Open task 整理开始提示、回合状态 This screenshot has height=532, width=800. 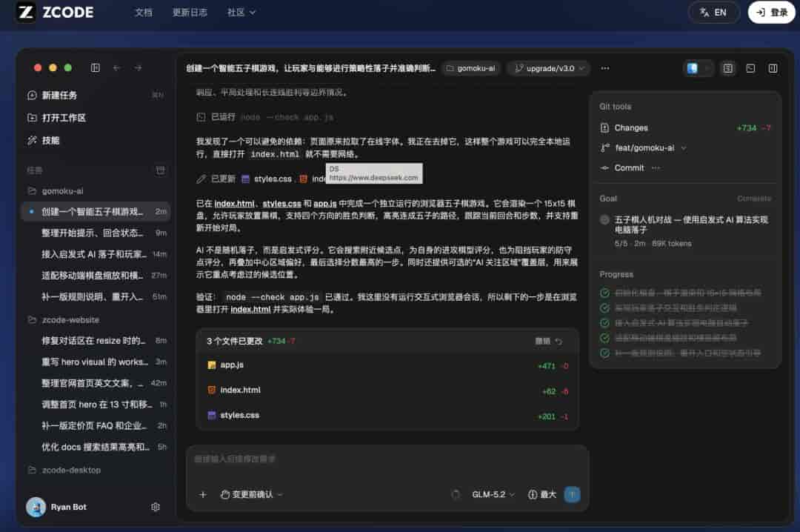(96, 233)
